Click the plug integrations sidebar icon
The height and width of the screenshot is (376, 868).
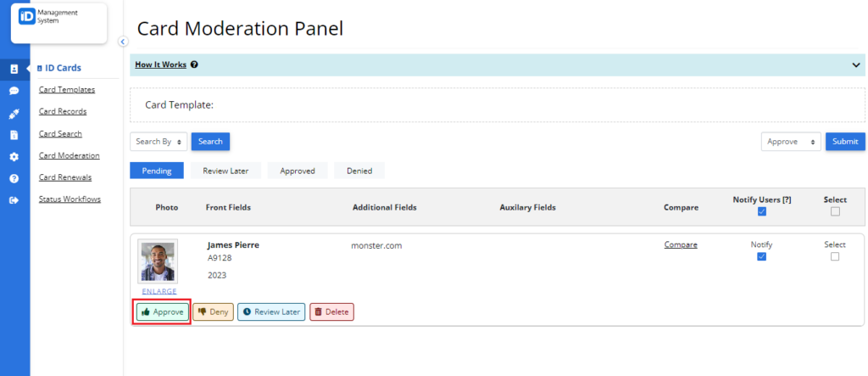(x=14, y=113)
